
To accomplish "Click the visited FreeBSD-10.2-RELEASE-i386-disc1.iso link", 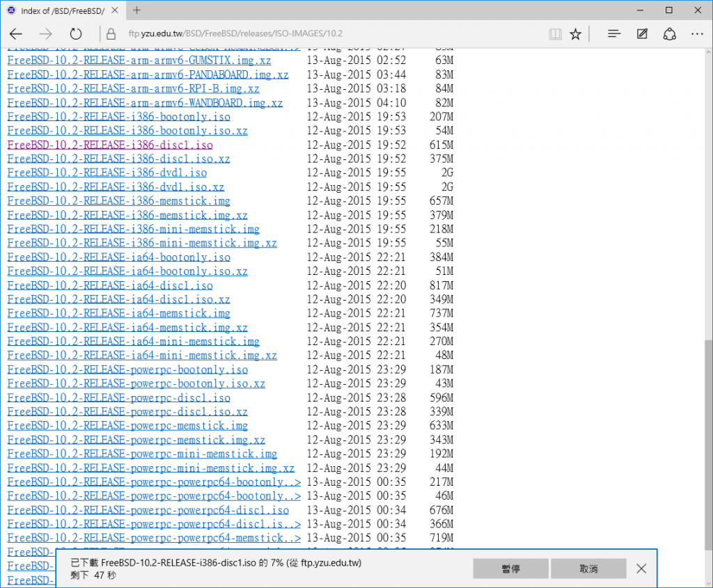I will pos(109,145).
